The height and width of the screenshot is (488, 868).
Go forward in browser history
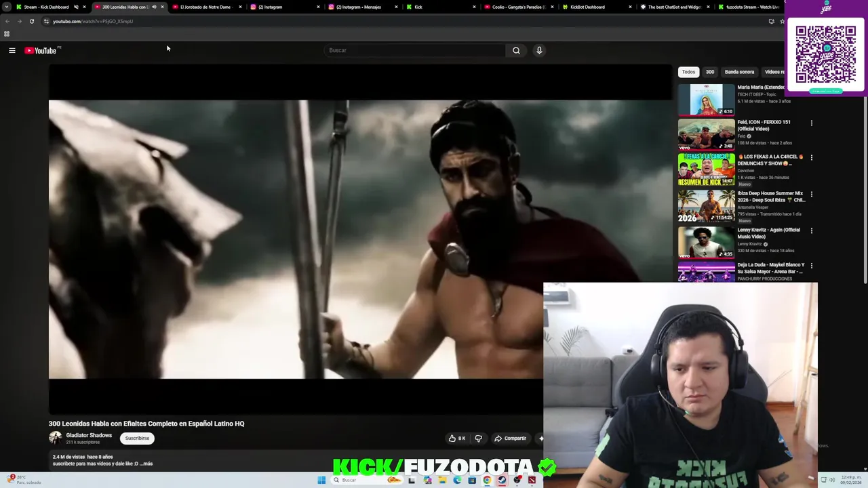click(19, 21)
